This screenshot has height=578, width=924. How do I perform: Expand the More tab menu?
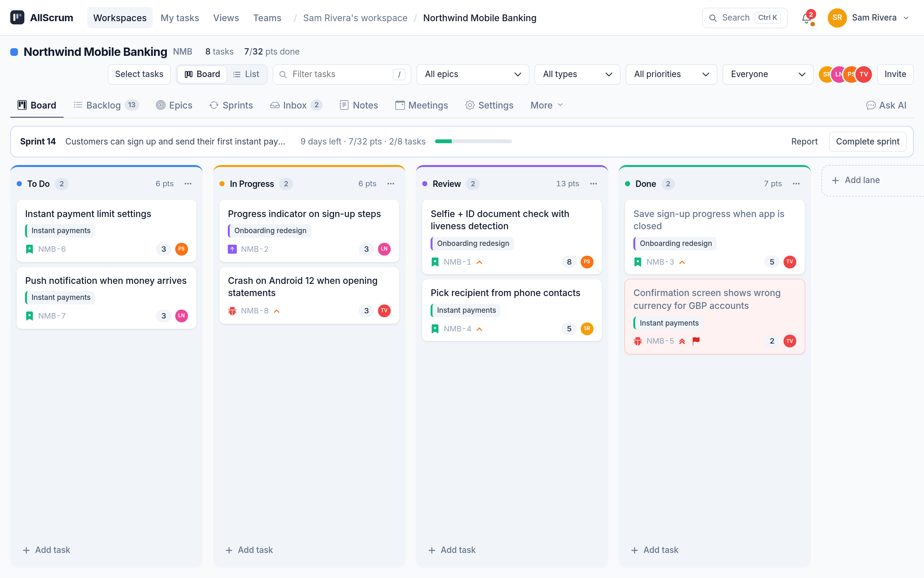[546, 105]
